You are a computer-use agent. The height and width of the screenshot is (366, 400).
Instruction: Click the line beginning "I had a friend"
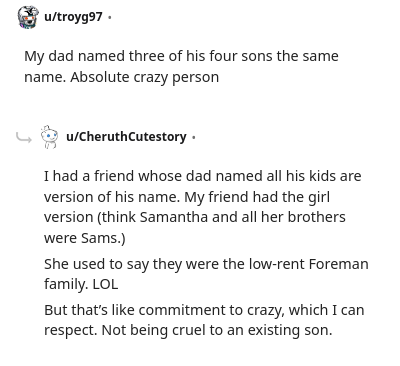pyautogui.click(x=203, y=176)
